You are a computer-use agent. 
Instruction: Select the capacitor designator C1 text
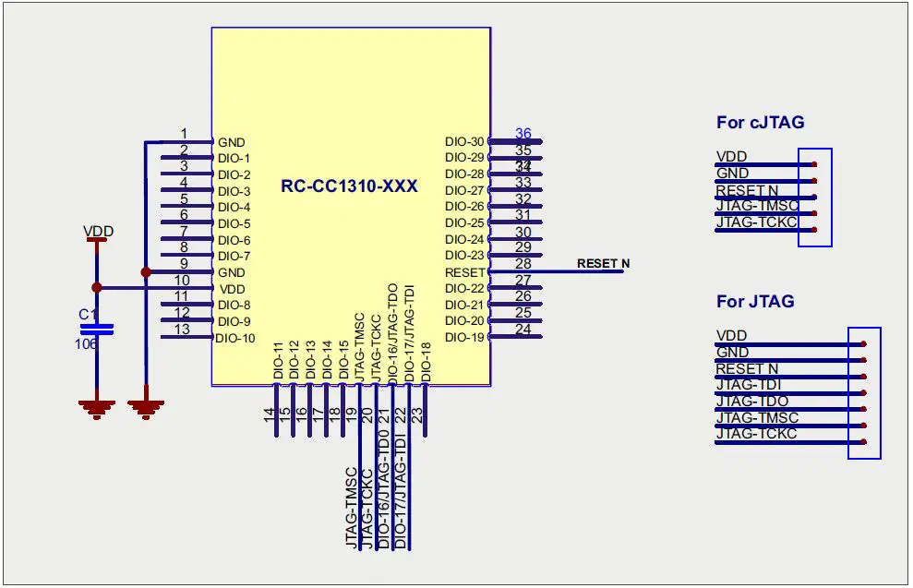pos(88,315)
